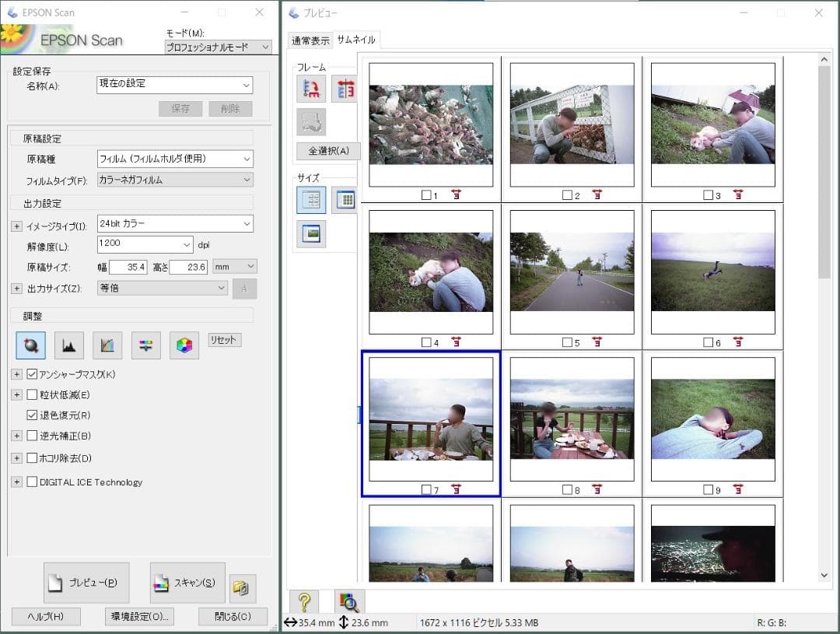The width and height of the screenshot is (840, 634).
Task: Click the preview vertical scrollbar thumb
Action: click(824, 171)
